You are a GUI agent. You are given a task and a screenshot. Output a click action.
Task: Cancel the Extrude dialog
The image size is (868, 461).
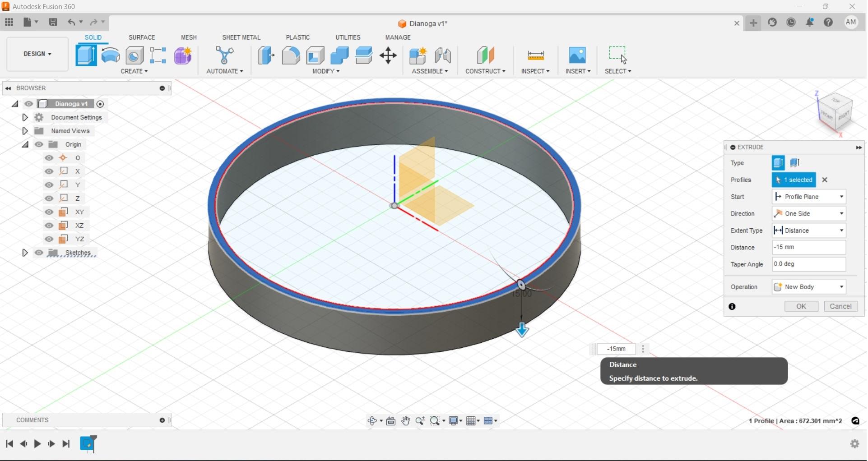[841, 306]
